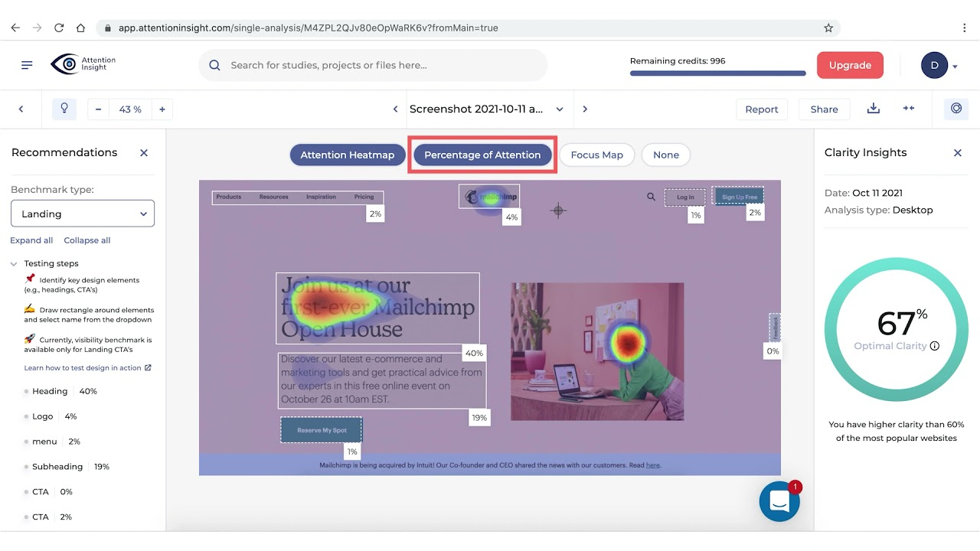
Task: Toggle the Clarity Insights target icon
Action: click(956, 109)
